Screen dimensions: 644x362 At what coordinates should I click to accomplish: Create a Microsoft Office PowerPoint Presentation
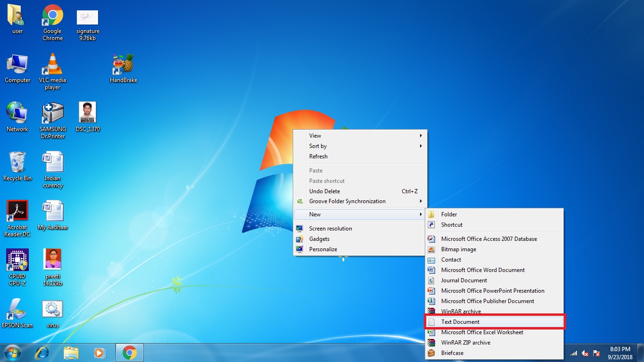[x=495, y=291]
